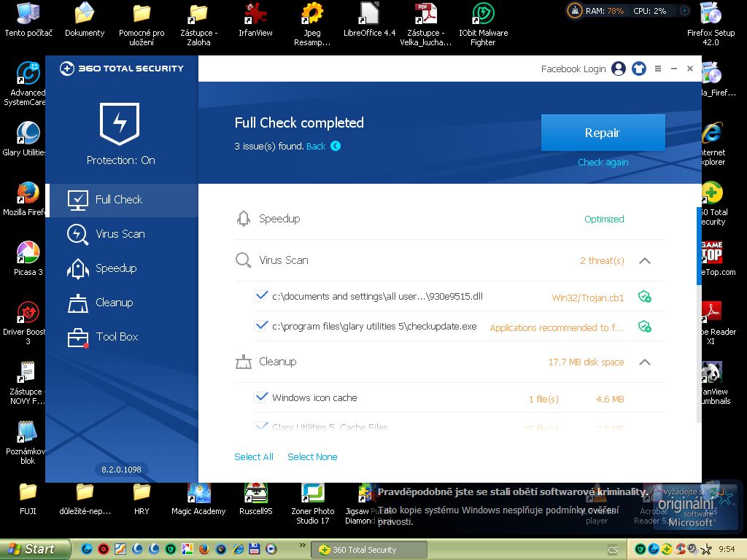This screenshot has height=560, width=747.
Task: Open the Start menu
Action: tap(34, 549)
